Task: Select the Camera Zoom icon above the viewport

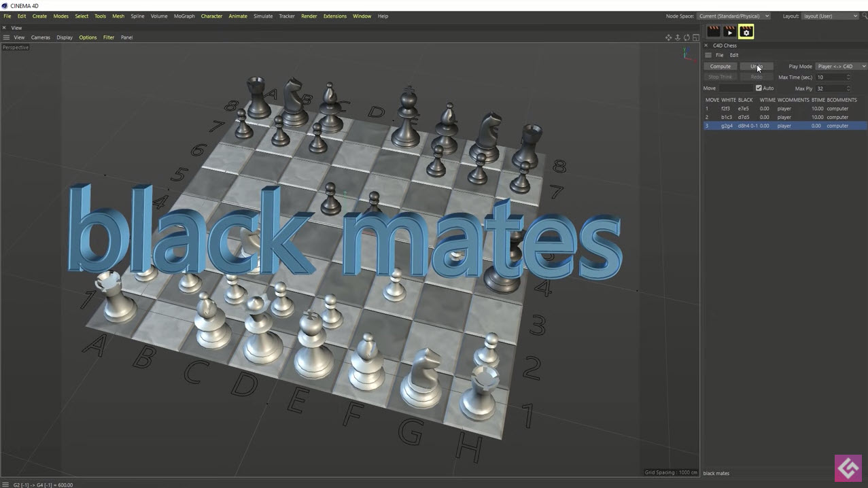Action: 677,37
